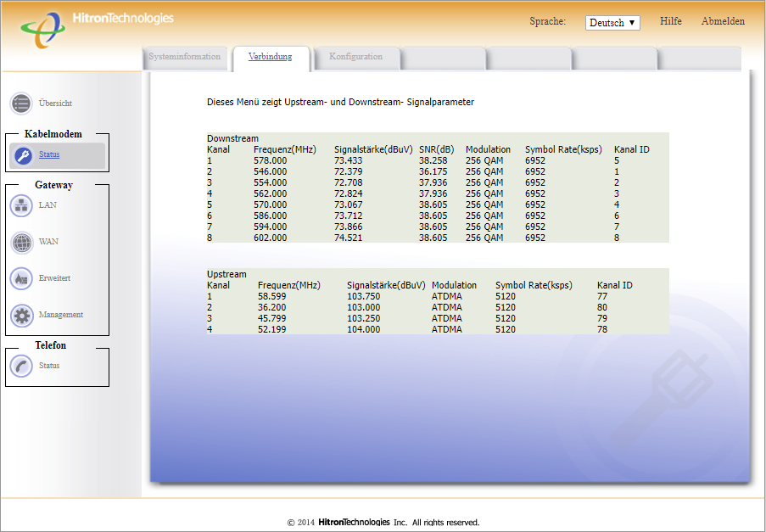Click the Erweitert firewall icon
The height and width of the screenshot is (532, 766).
[x=21, y=278]
